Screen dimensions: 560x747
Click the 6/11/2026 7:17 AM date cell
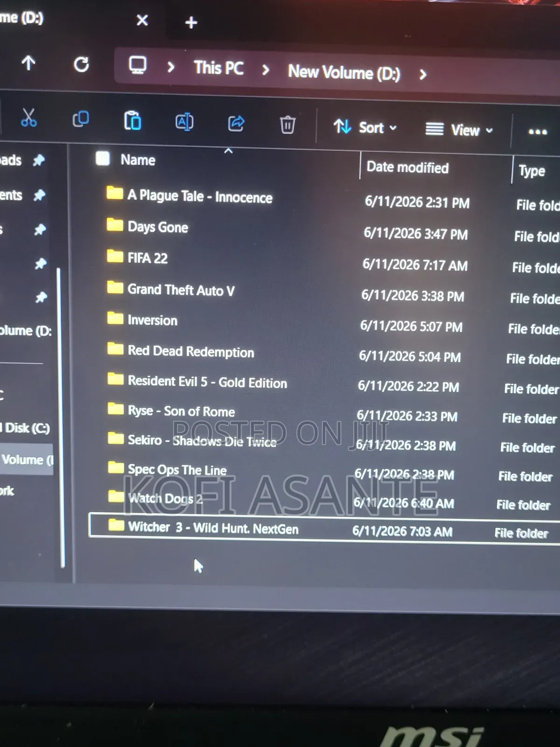[x=415, y=265]
